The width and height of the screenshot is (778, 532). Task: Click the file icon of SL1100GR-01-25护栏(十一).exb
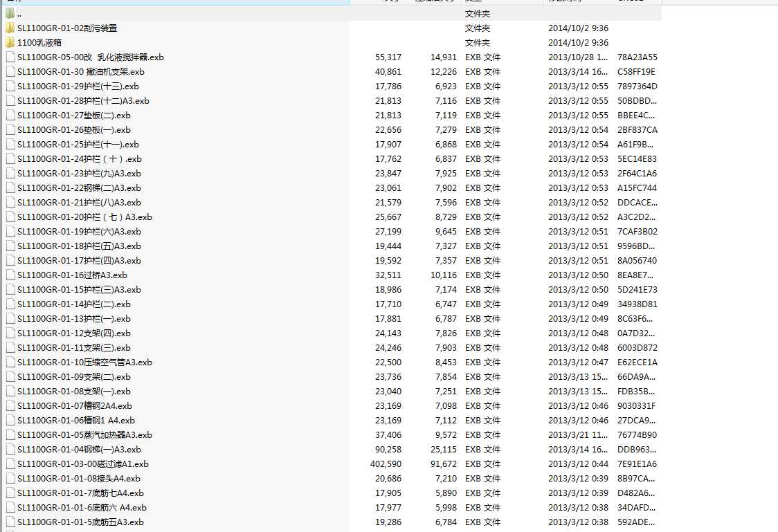10,145
